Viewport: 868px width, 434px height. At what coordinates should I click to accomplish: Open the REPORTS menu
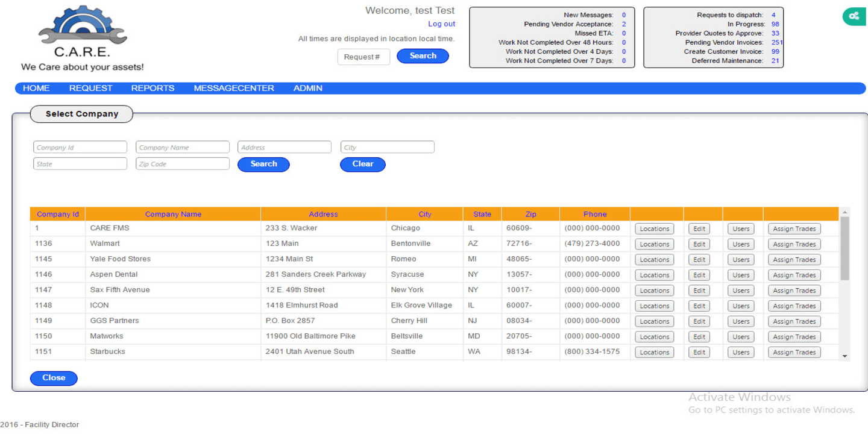point(153,88)
